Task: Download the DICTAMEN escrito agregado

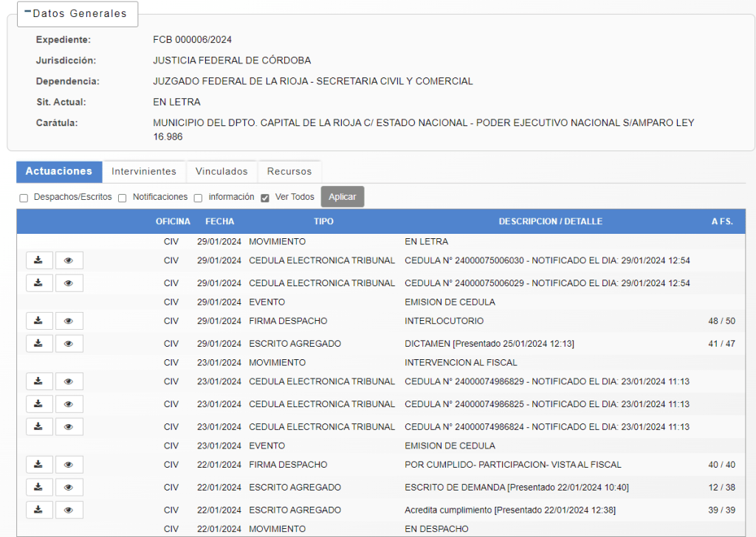Action: (39, 344)
